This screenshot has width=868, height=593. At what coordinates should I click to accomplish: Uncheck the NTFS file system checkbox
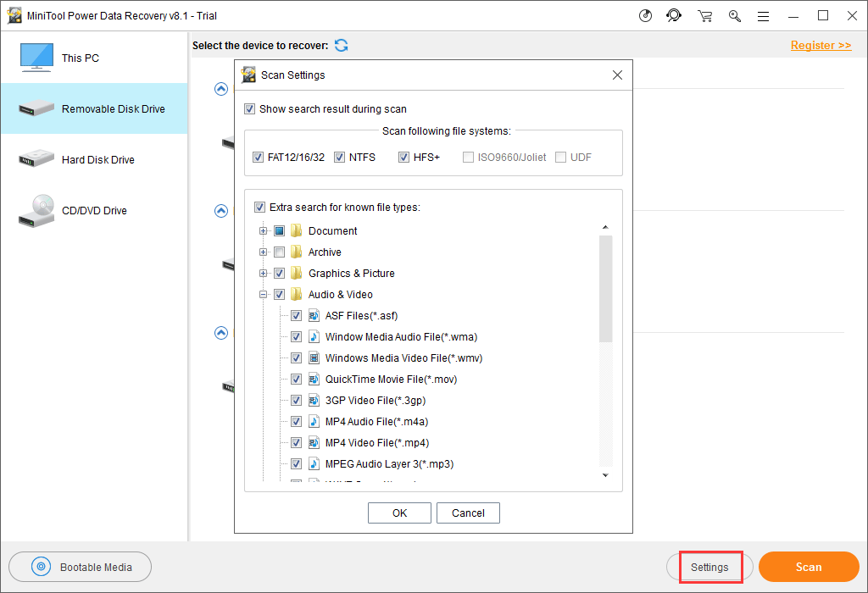340,158
